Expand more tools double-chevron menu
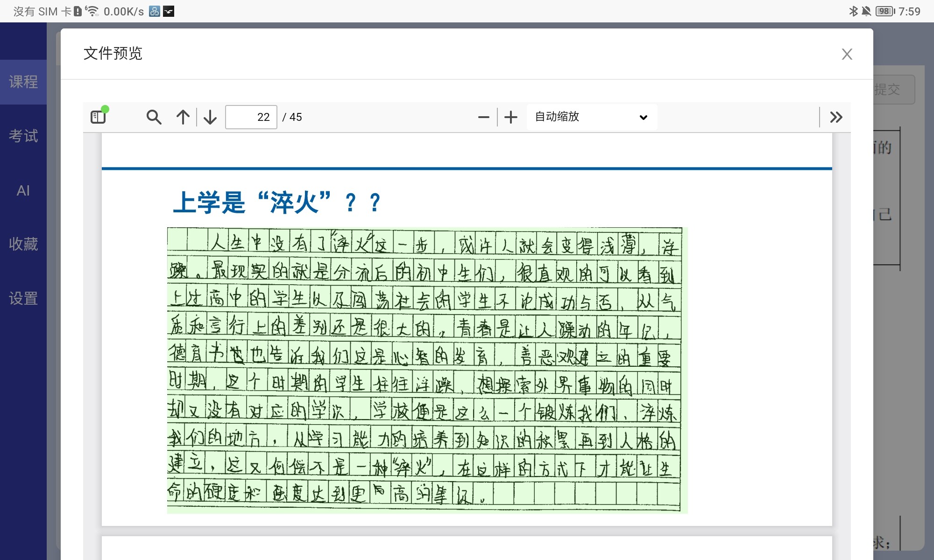This screenshot has width=934, height=560. tap(836, 117)
